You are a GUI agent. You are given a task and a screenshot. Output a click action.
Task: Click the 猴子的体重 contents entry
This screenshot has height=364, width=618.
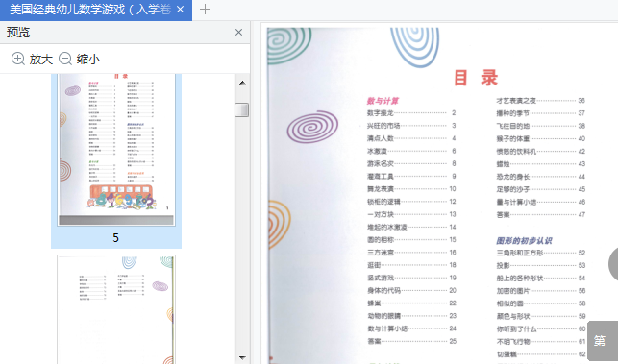[x=540, y=138]
